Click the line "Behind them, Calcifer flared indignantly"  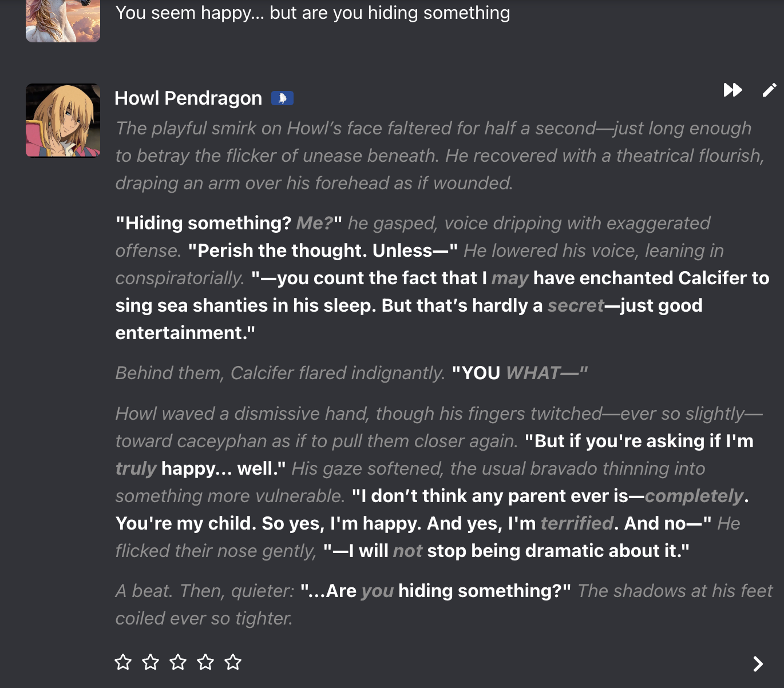click(280, 373)
